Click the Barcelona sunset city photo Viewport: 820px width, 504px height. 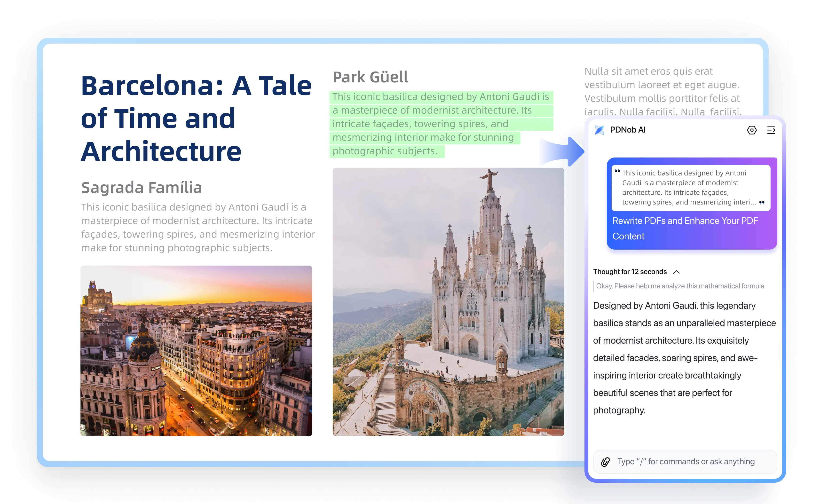click(196, 351)
